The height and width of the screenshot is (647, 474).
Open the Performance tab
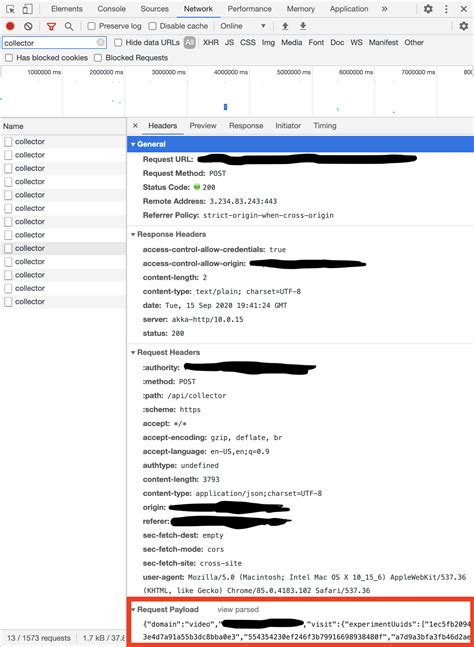(x=249, y=9)
